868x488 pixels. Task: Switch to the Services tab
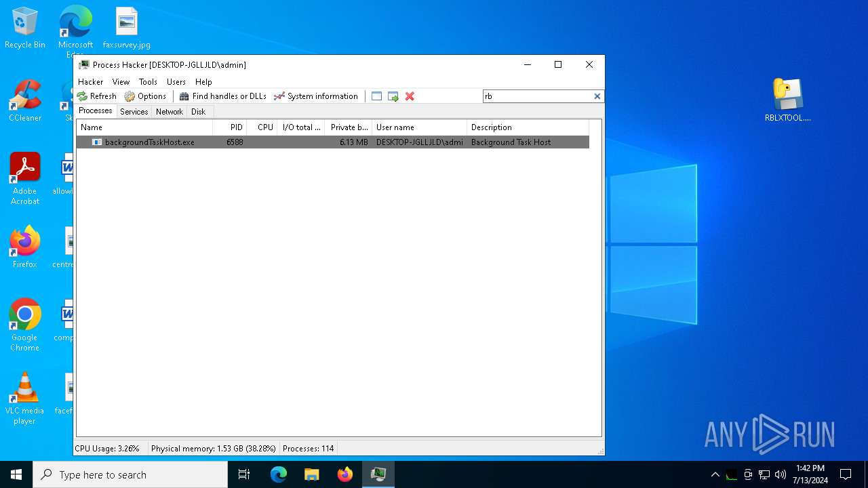tap(134, 112)
